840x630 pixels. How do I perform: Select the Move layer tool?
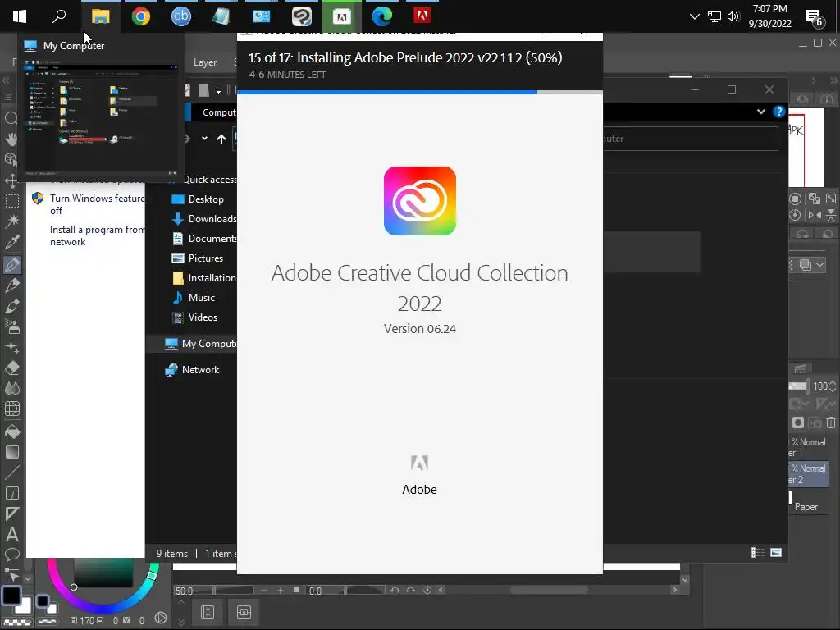(x=11, y=180)
